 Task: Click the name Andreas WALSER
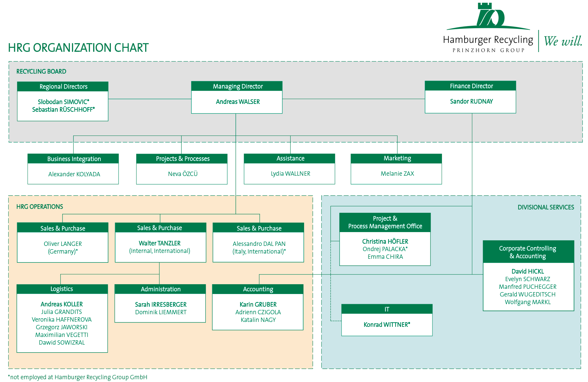tap(238, 102)
